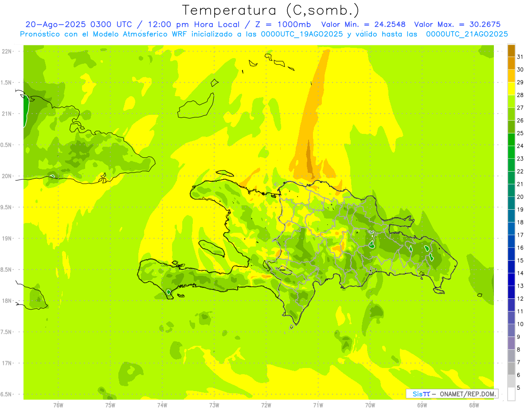
Task: Select the color bar segment between 9 and 10
Action: [511, 330]
